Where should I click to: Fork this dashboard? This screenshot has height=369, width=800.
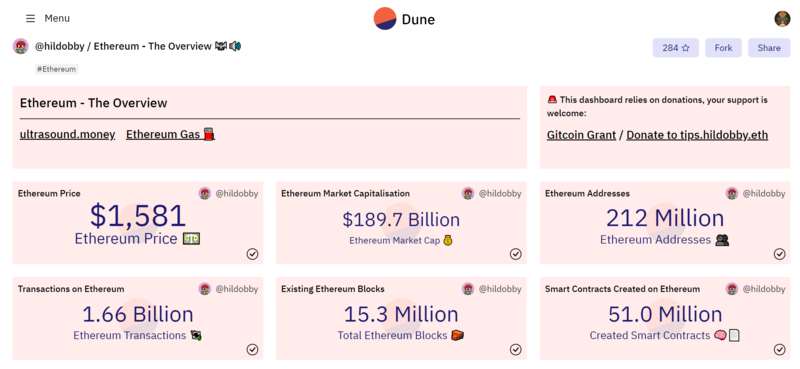coord(723,47)
